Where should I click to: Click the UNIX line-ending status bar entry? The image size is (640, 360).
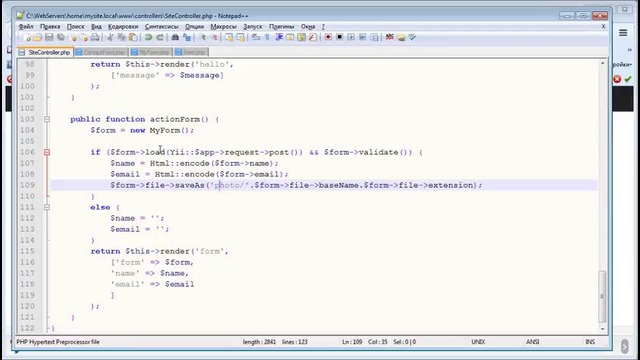tap(478, 342)
